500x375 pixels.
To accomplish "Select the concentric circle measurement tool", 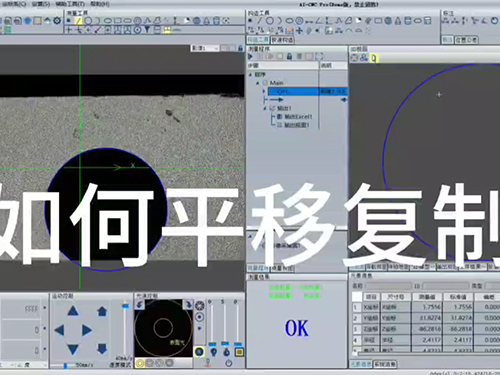I will click(137, 21).
